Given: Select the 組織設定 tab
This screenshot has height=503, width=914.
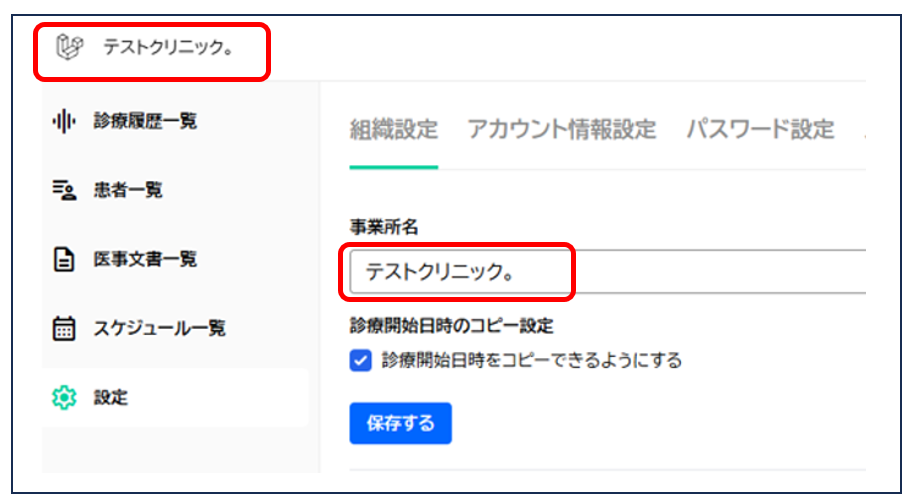Looking at the screenshot, I should coord(393,129).
